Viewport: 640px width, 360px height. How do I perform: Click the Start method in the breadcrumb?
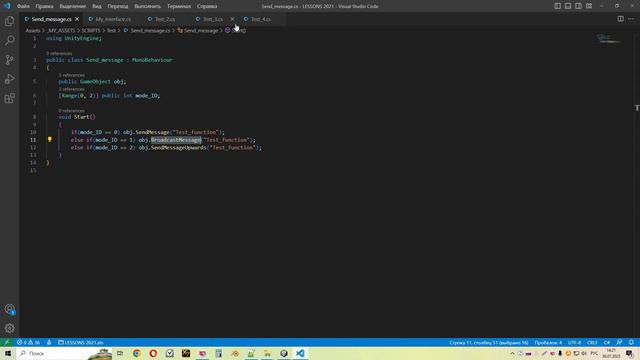(x=236, y=31)
